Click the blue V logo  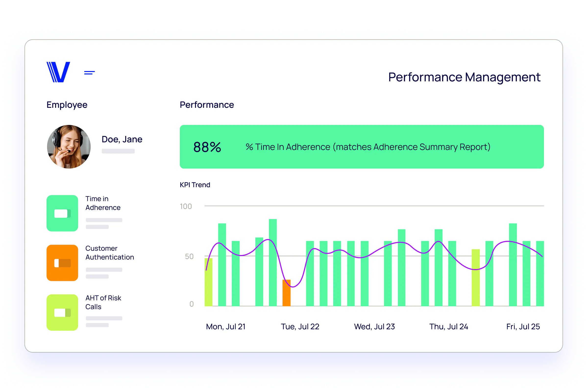point(58,72)
